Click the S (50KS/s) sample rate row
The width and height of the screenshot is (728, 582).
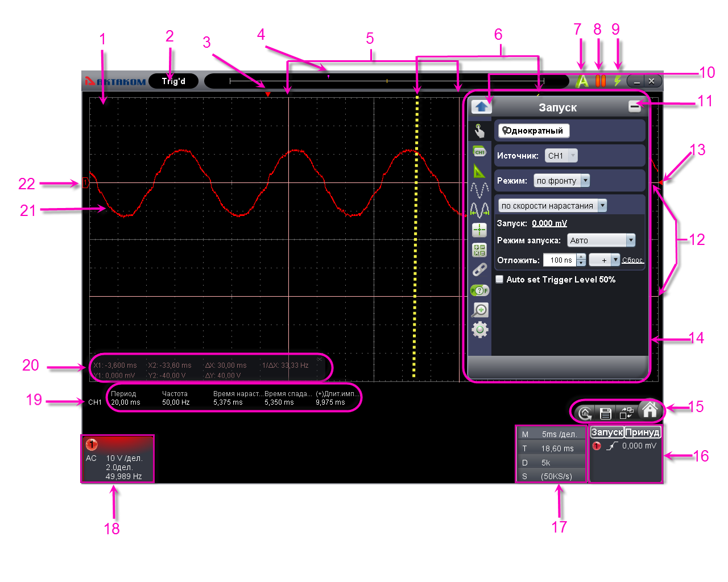click(551, 476)
